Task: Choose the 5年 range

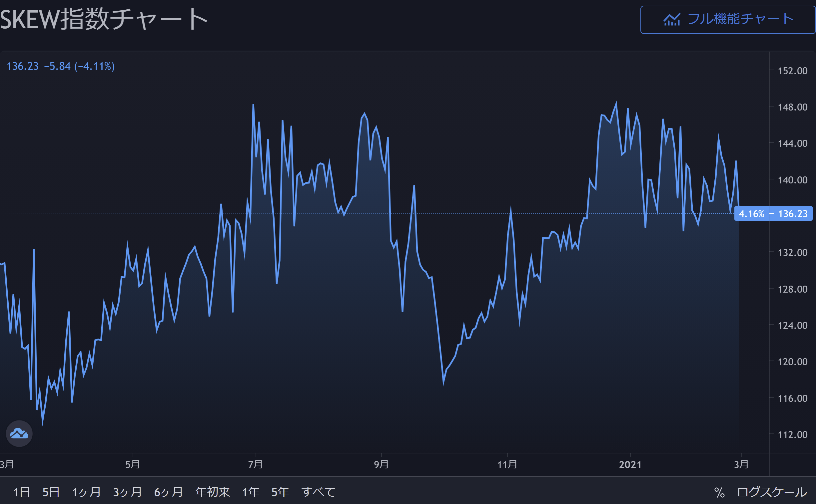Action: click(280, 492)
